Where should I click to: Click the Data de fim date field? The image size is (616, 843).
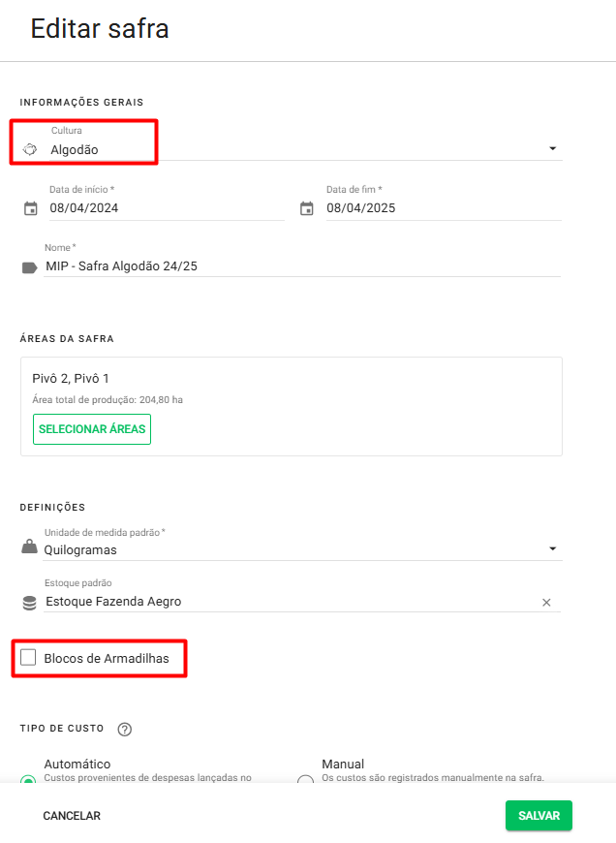[441, 208]
